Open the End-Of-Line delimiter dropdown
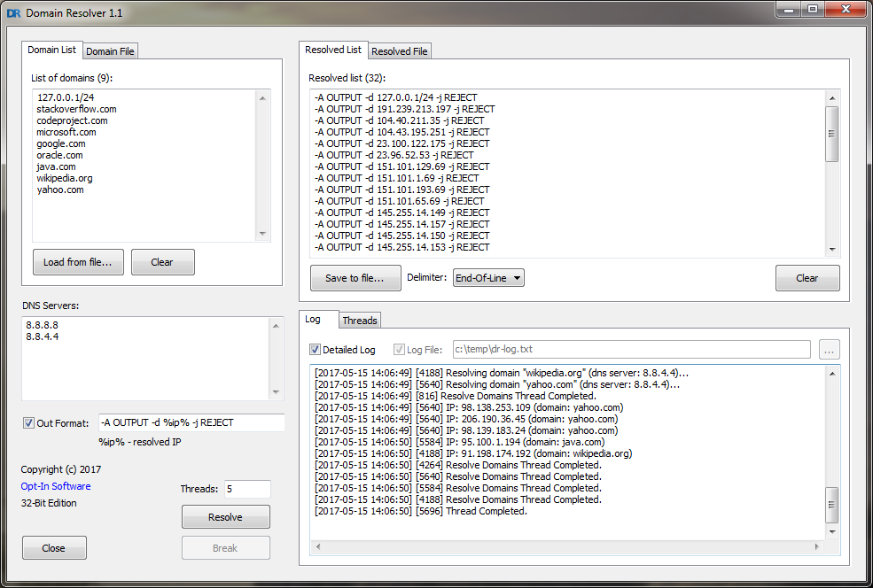 [488, 278]
